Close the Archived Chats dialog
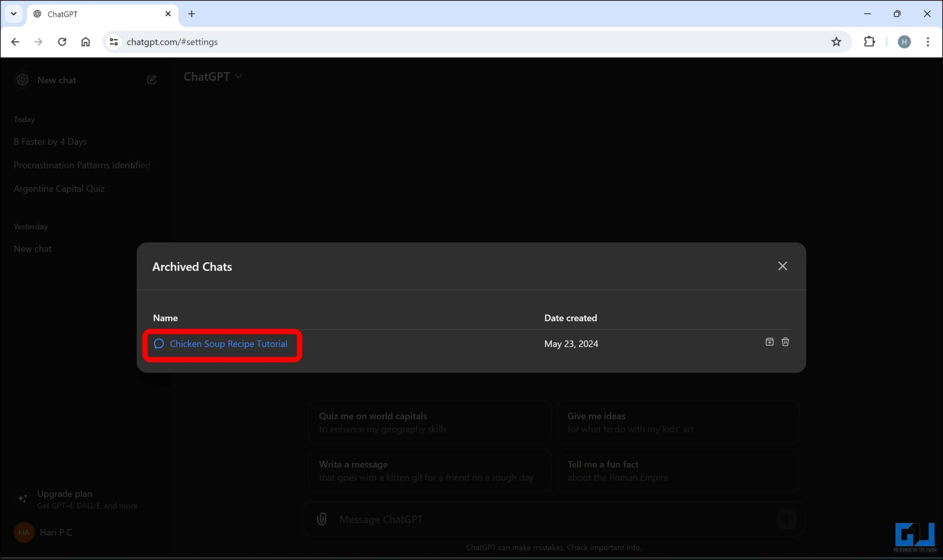This screenshot has height=560, width=943. 782,266
